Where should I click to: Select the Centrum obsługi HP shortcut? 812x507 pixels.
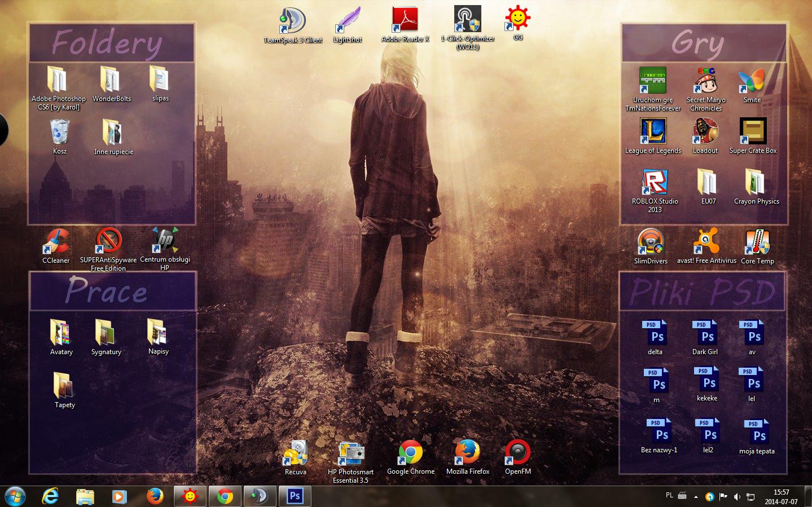[x=165, y=249]
